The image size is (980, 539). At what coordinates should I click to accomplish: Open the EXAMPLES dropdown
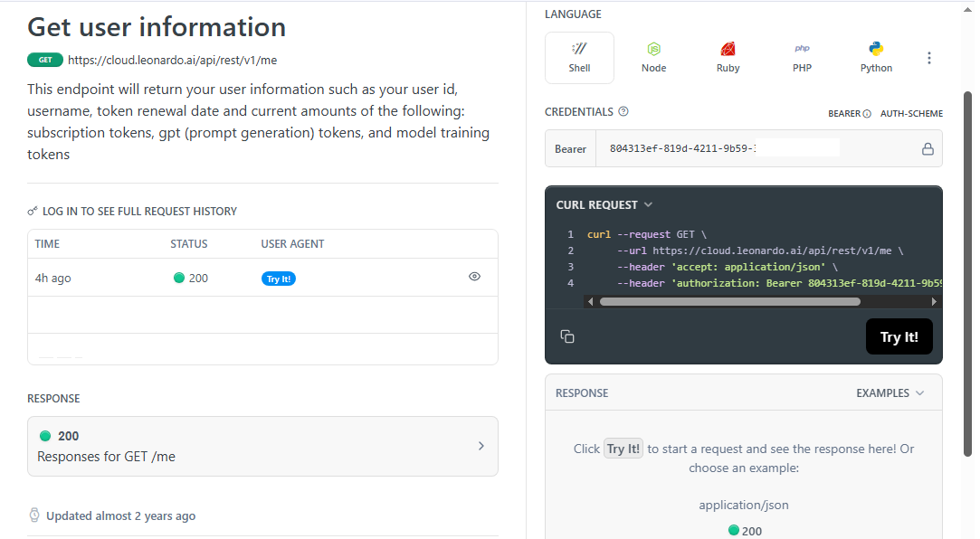(x=890, y=392)
